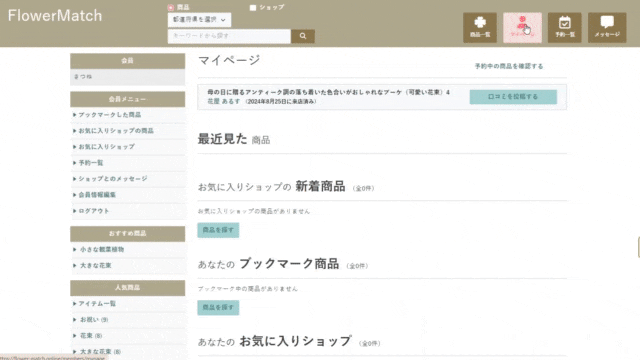Open お気に入りショップ menu item
This screenshot has height=360, width=640.
coord(107,147)
